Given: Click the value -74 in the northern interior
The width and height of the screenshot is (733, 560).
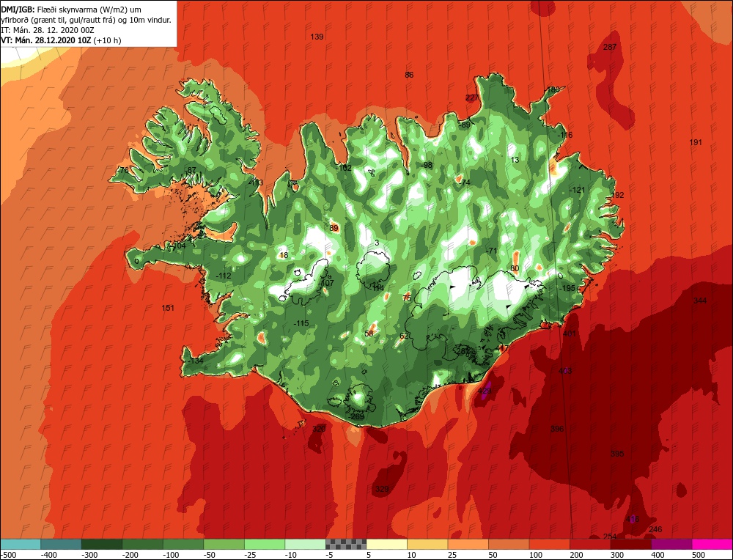Looking at the screenshot, I should click(x=464, y=183).
